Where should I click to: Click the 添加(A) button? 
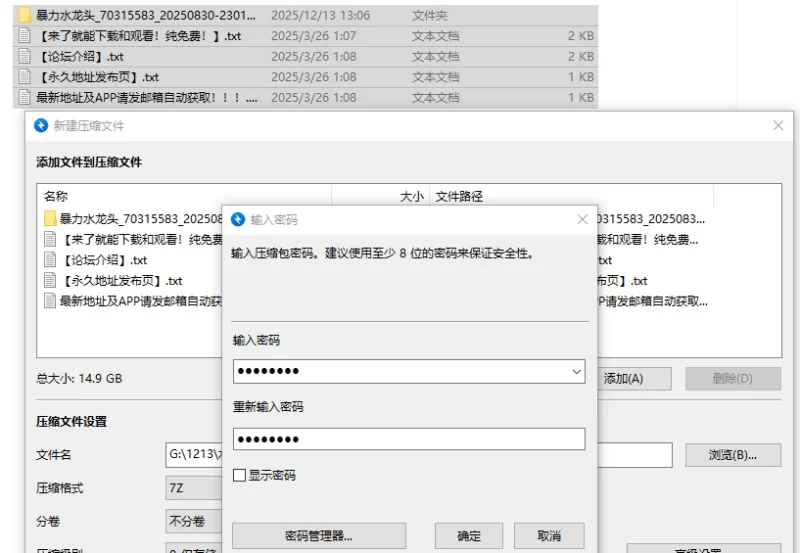pos(634,379)
